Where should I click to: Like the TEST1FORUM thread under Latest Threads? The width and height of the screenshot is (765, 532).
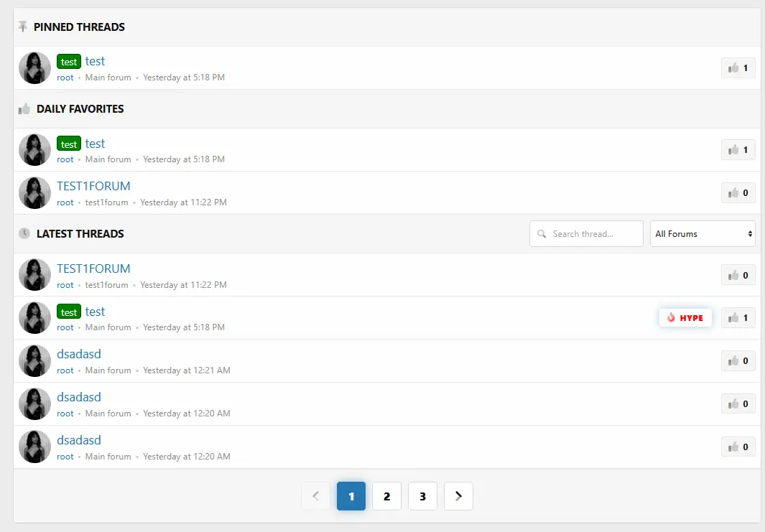click(738, 275)
